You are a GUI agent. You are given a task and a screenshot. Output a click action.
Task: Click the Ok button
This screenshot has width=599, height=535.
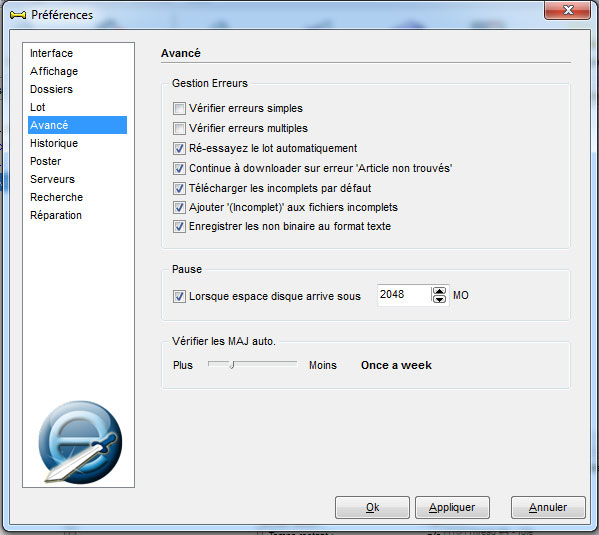pyautogui.click(x=372, y=507)
